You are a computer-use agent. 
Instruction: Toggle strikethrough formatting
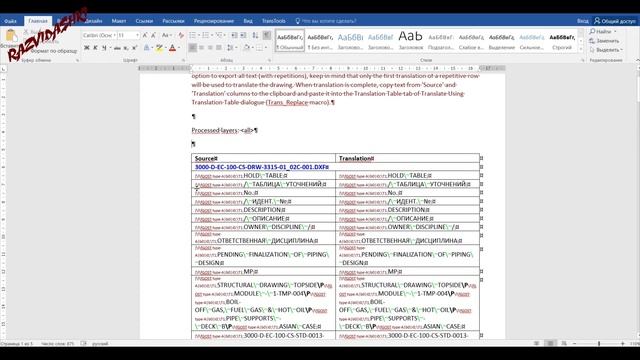[117, 48]
